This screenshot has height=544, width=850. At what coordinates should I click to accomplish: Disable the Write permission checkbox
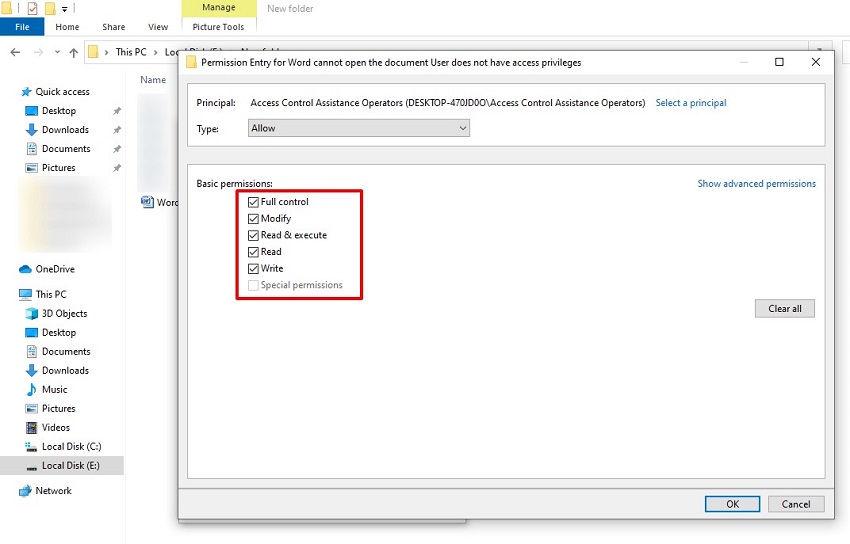(253, 268)
